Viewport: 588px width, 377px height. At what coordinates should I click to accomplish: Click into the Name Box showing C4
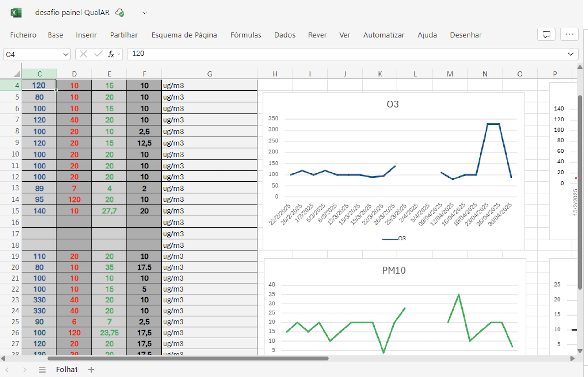33,54
